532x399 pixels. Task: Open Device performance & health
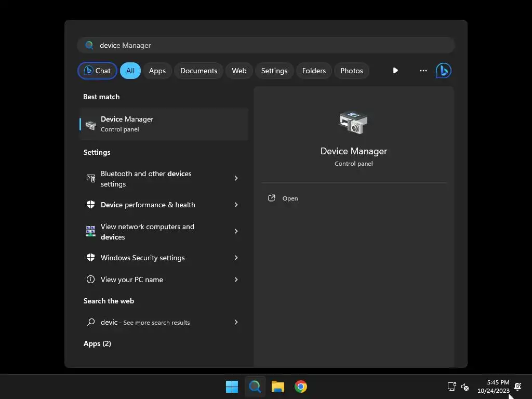click(164, 205)
